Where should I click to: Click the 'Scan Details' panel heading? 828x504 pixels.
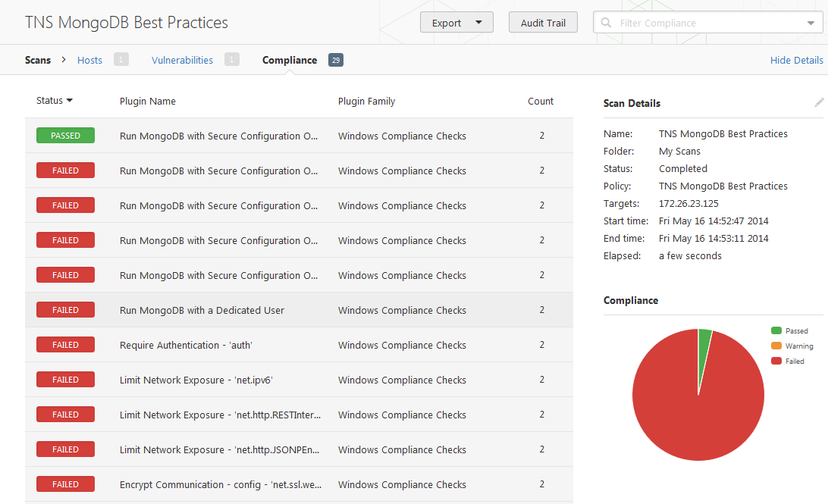pyautogui.click(x=632, y=103)
